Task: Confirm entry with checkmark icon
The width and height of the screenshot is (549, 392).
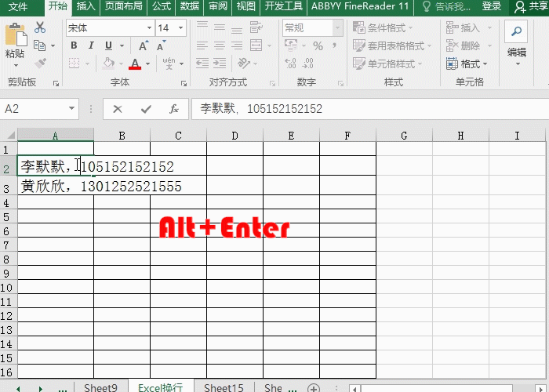Action: click(x=146, y=109)
